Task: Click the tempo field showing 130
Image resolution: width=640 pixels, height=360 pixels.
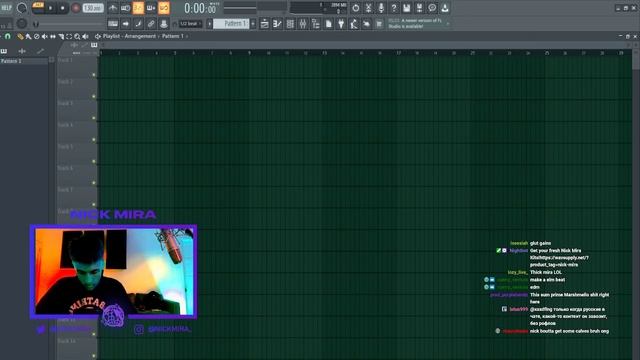Action: [x=93, y=8]
